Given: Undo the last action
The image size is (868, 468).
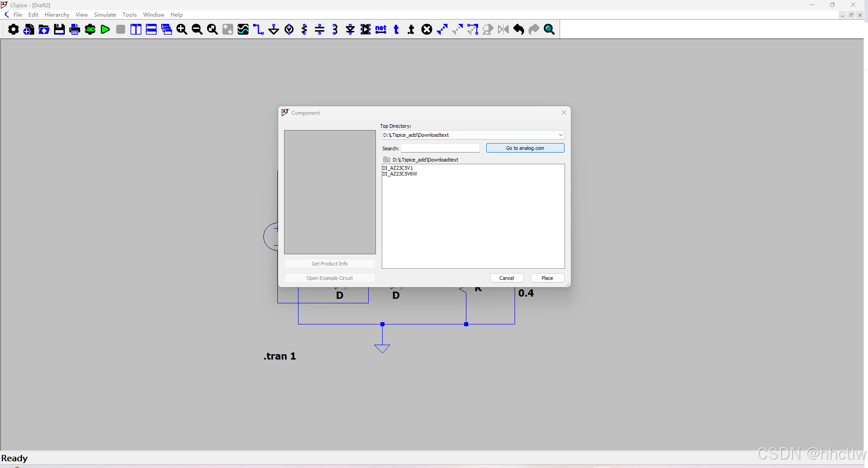Looking at the screenshot, I should [x=519, y=30].
